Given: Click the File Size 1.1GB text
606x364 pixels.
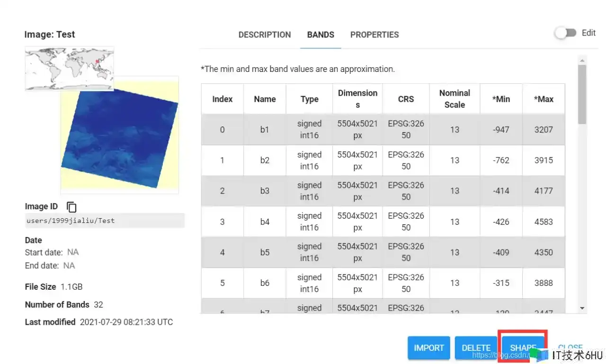Looking at the screenshot, I should 54,287.
